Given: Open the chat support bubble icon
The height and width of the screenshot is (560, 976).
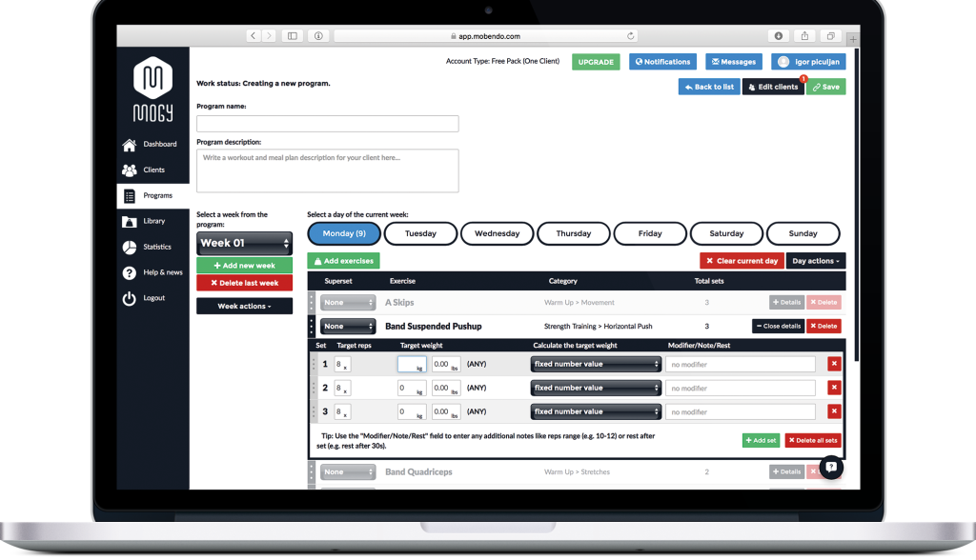Looking at the screenshot, I should (830, 467).
